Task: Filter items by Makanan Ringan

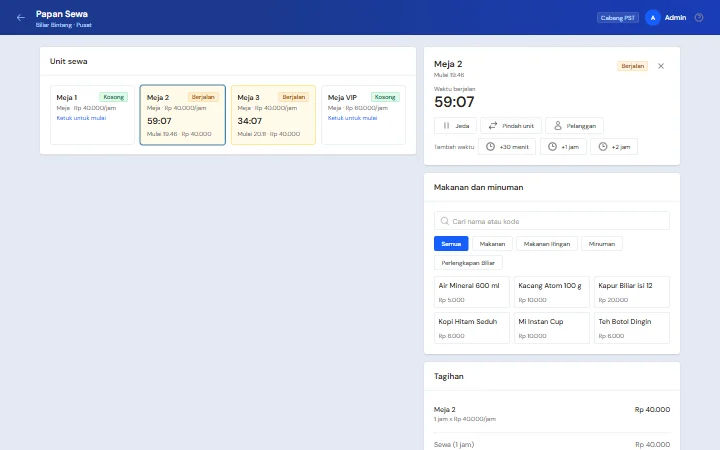Action: 546,244
